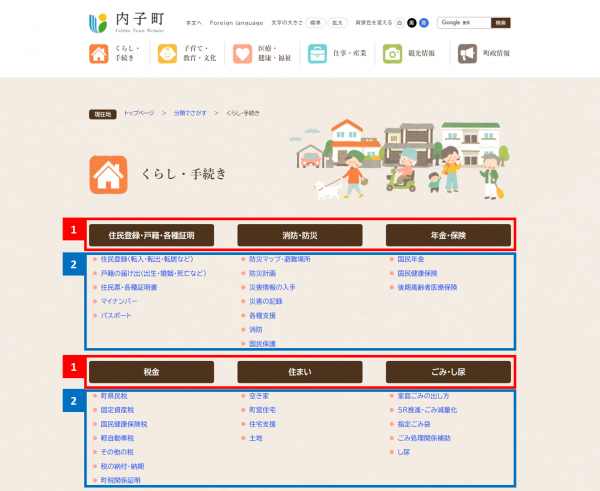The image size is (600, 491).
Task: Open the 防災マップ・避難場所 link
Action: click(x=280, y=259)
